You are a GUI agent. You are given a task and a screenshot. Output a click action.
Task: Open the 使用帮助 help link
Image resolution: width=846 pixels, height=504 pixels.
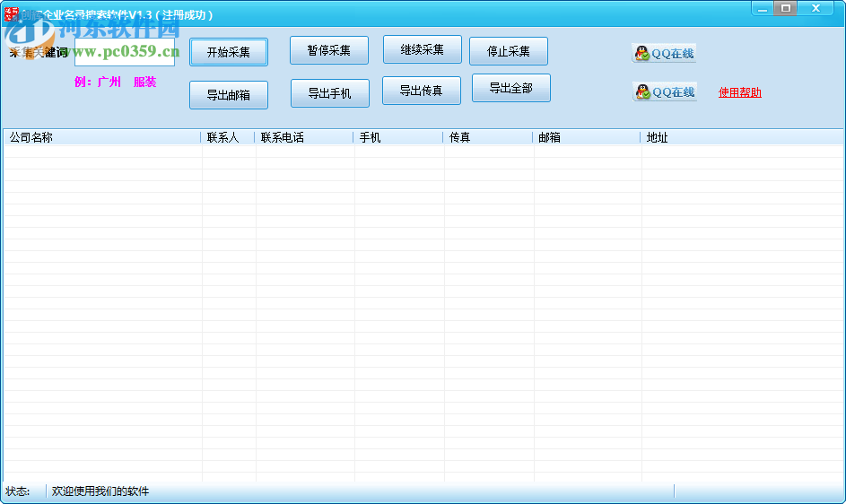pyautogui.click(x=740, y=92)
